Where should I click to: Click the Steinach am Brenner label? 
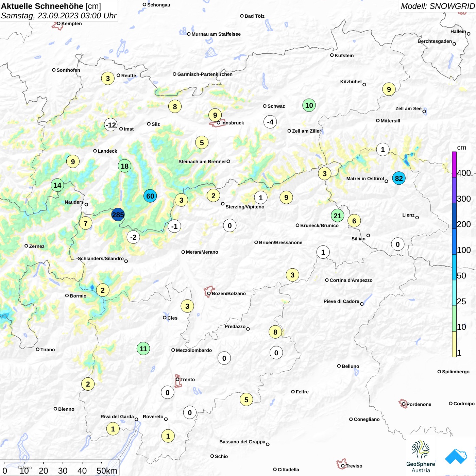[202, 161]
